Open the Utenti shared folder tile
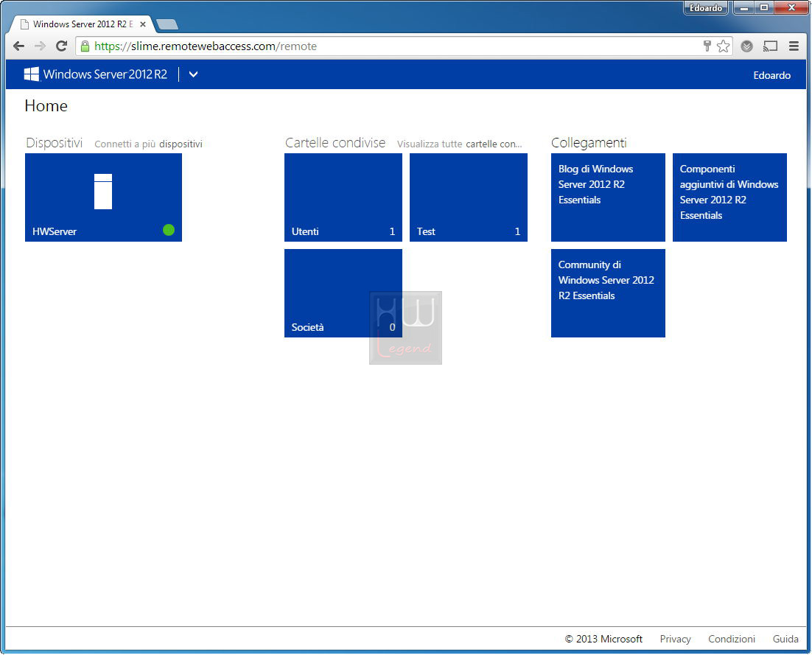Image resolution: width=812 pixels, height=655 pixels. coord(343,197)
